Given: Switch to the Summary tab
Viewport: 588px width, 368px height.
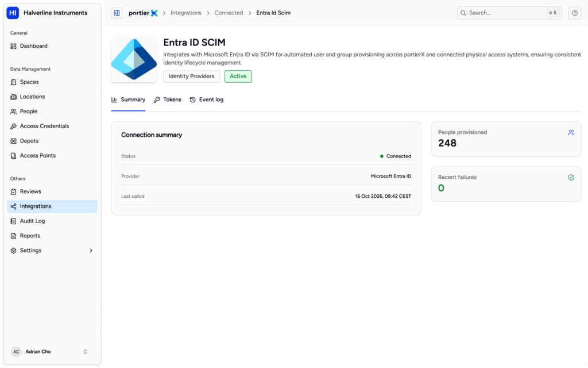Looking at the screenshot, I should tap(128, 99).
